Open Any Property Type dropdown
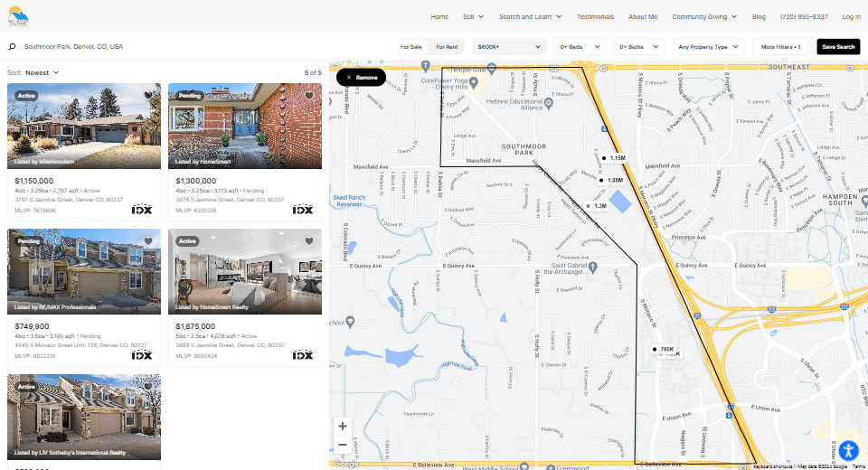The height and width of the screenshot is (470, 868). tap(709, 47)
